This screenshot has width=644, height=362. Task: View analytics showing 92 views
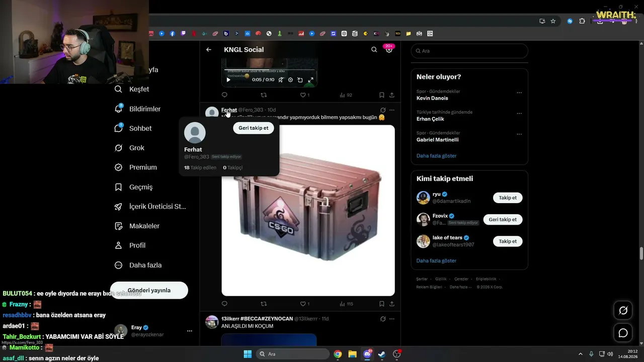pos(346,95)
